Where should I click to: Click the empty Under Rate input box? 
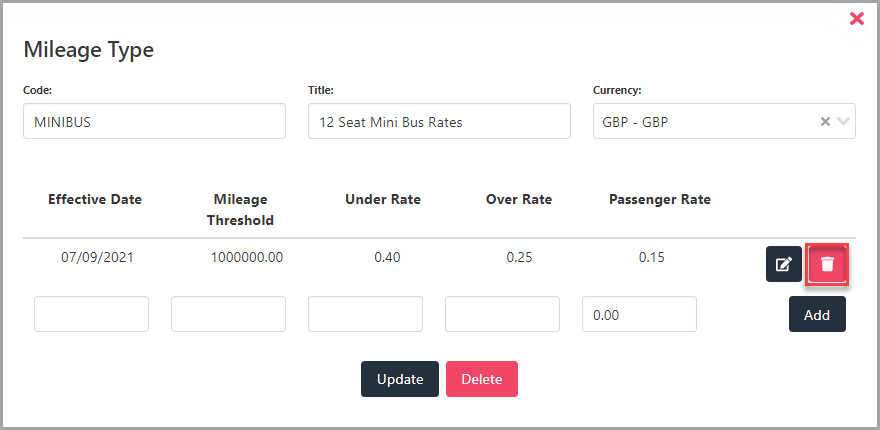(x=365, y=314)
